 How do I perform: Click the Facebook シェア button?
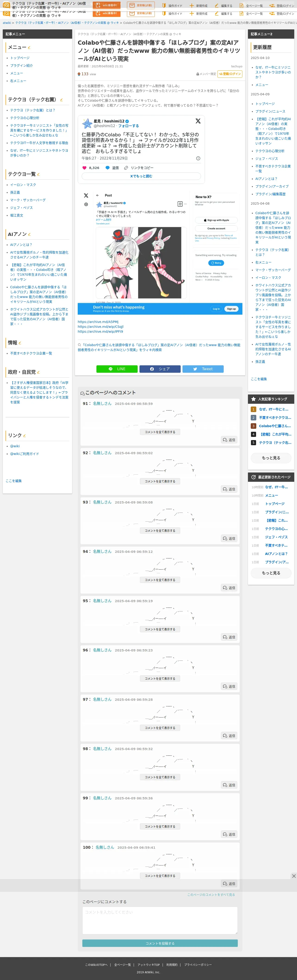160,369
